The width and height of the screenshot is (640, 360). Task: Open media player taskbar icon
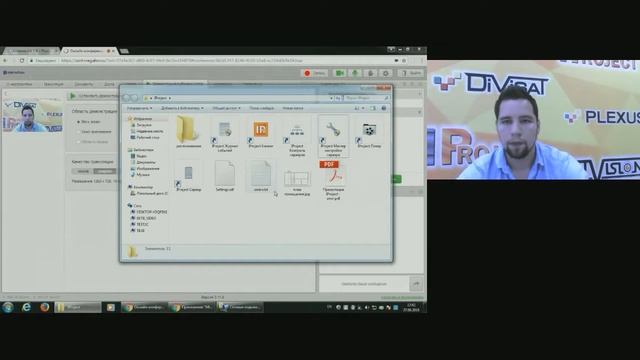click(x=111, y=307)
